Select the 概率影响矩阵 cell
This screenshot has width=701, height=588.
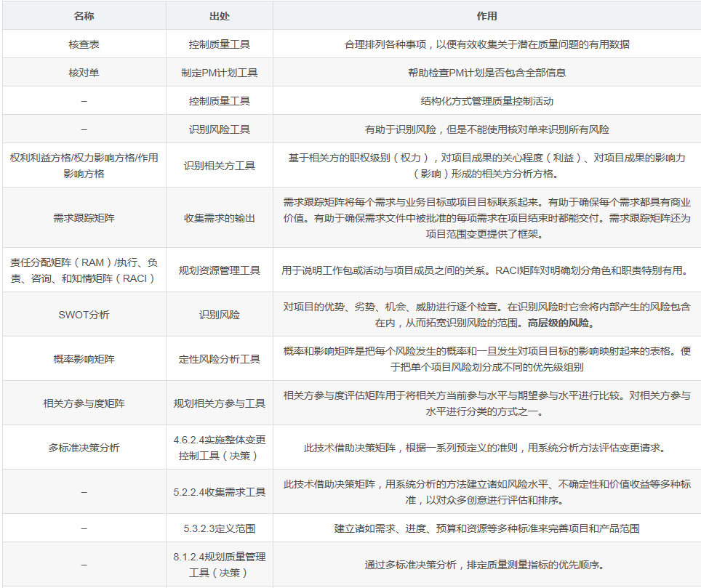(x=84, y=358)
